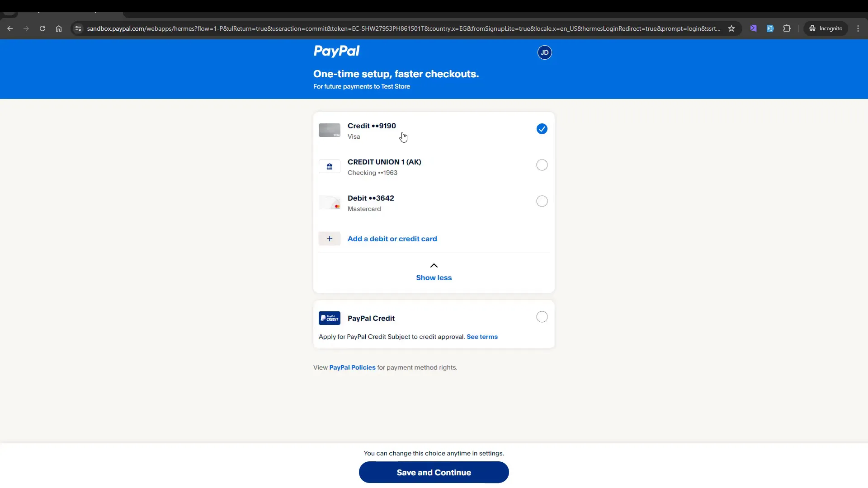Open the See terms link
The width and height of the screenshot is (868, 488).
click(482, 337)
